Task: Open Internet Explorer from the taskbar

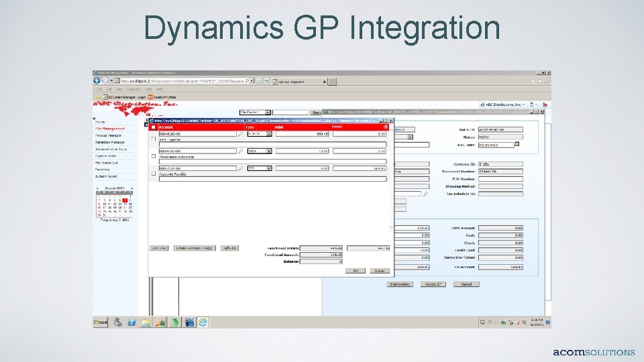Action: [x=203, y=322]
